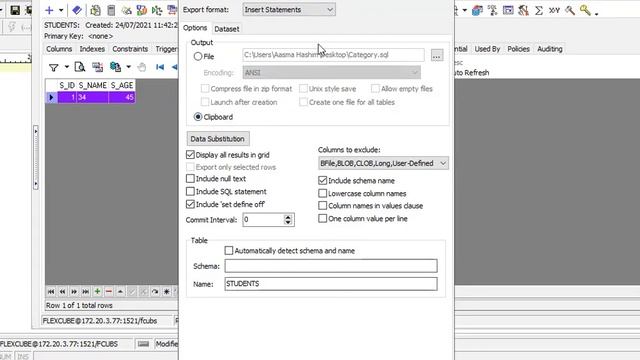This screenshot has width=640, height=360.
Task: Enable Include SQL statement checkbox
Action: click(190, 191)
